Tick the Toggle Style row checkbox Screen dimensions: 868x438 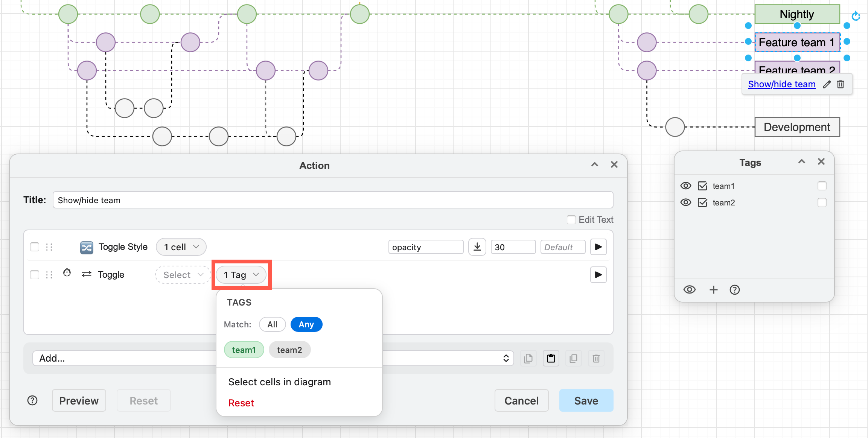pos(35,247)
